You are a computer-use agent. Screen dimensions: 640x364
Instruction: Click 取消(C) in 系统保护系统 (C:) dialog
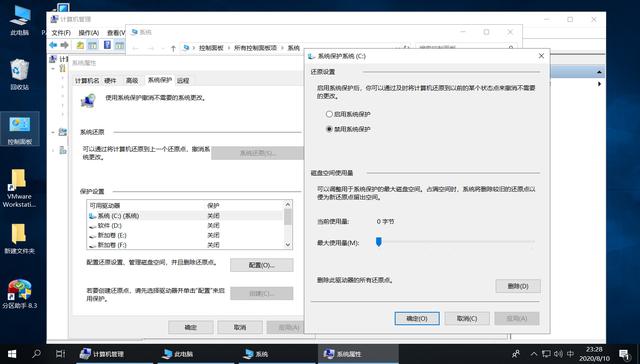coord(467,319)
